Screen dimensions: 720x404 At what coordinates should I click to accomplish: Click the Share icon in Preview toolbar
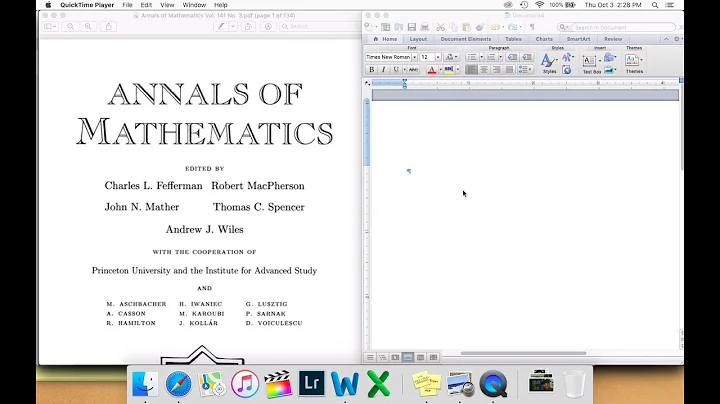109,27
